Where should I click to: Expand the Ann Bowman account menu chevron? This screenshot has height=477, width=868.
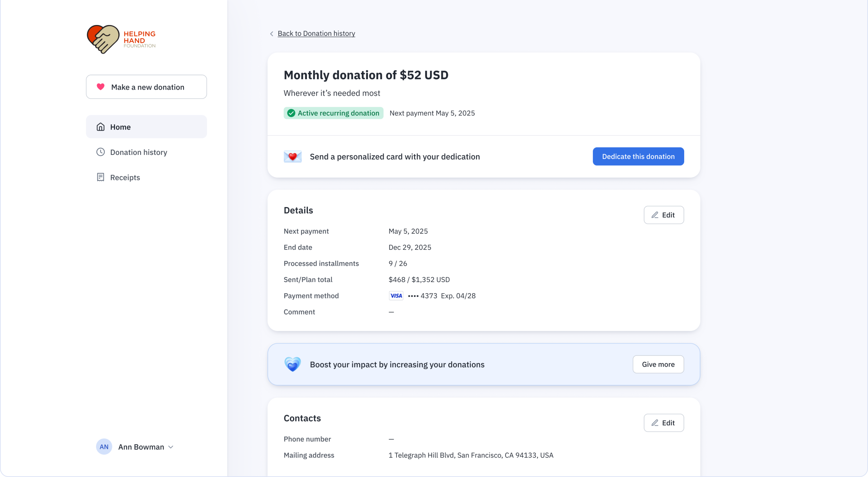[171, 447]
